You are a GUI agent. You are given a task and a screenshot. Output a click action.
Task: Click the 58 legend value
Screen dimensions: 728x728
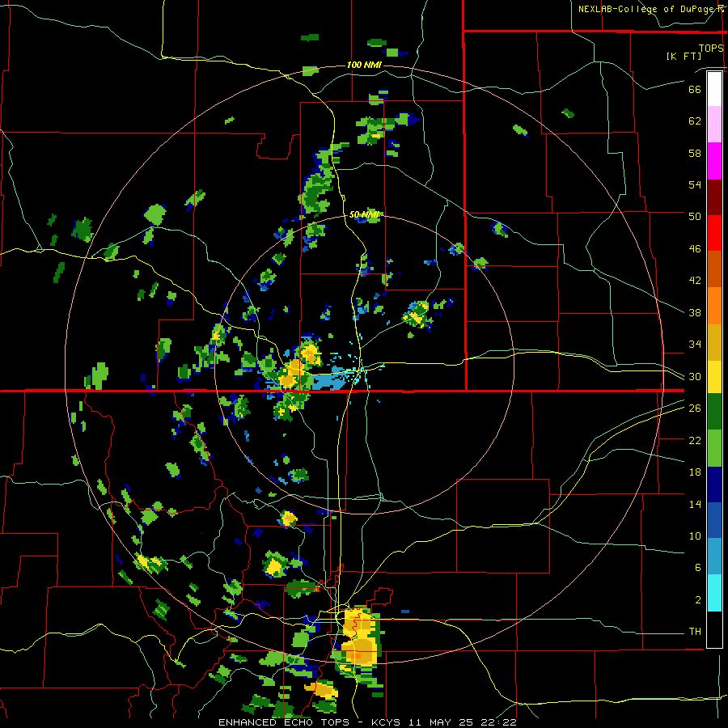click(x=695, y=153)
